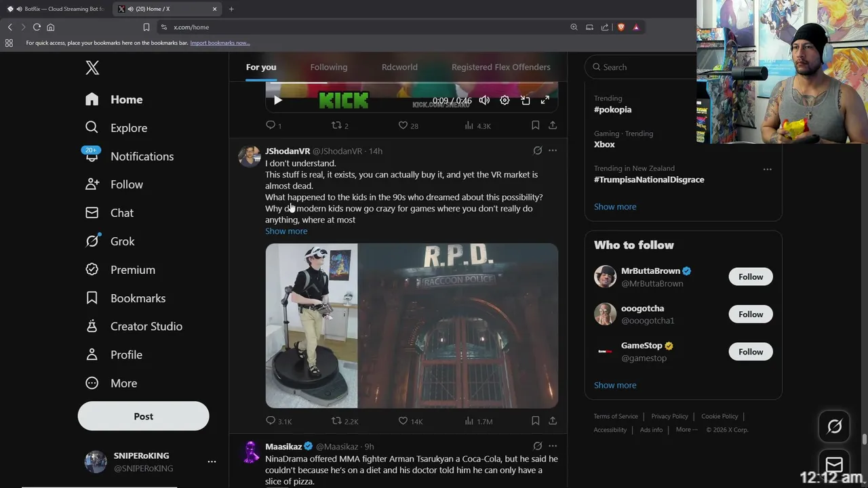Open video settings gear icon
This screenshot has width=868, height=488.
click(x=505, y=100)
